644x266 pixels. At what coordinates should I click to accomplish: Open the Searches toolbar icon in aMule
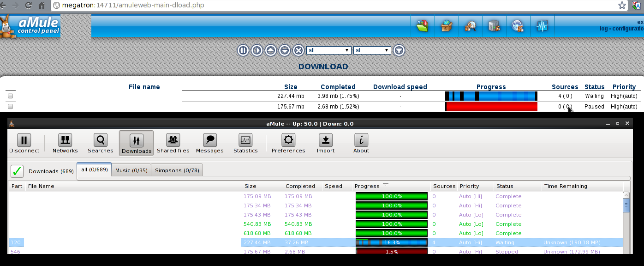pyautogui.click(x=100, y=144)
